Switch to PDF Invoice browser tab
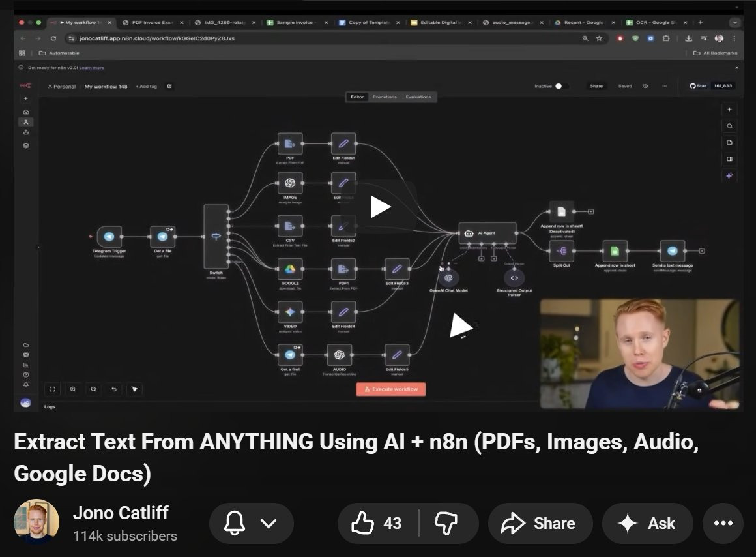 tap(153, 22)
